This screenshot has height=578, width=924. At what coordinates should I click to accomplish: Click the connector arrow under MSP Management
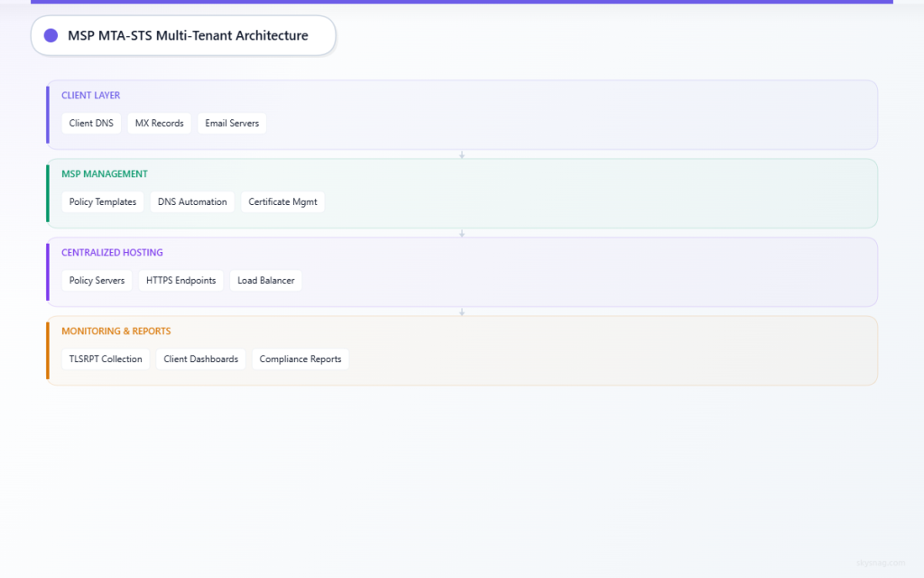click(462, 232)
